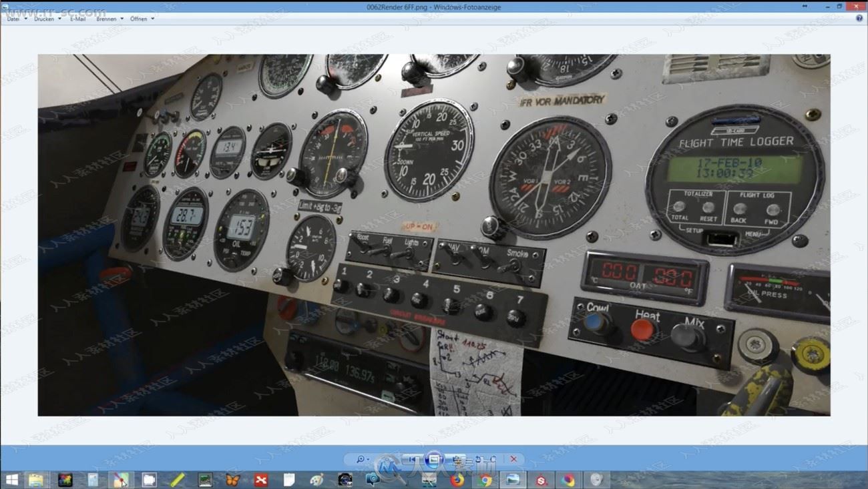Start the slideshow with the center button
Screen dimensions: 868x489
coord(433,459)
